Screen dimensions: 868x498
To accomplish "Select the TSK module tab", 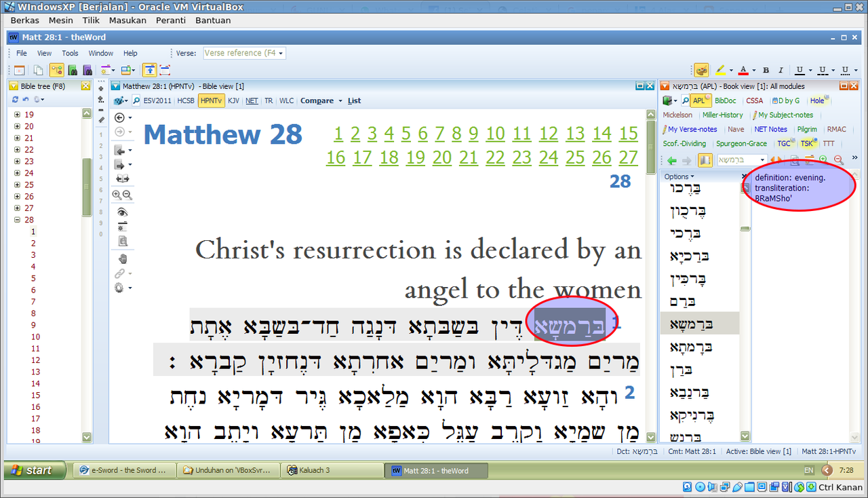I will coord(807,143).
